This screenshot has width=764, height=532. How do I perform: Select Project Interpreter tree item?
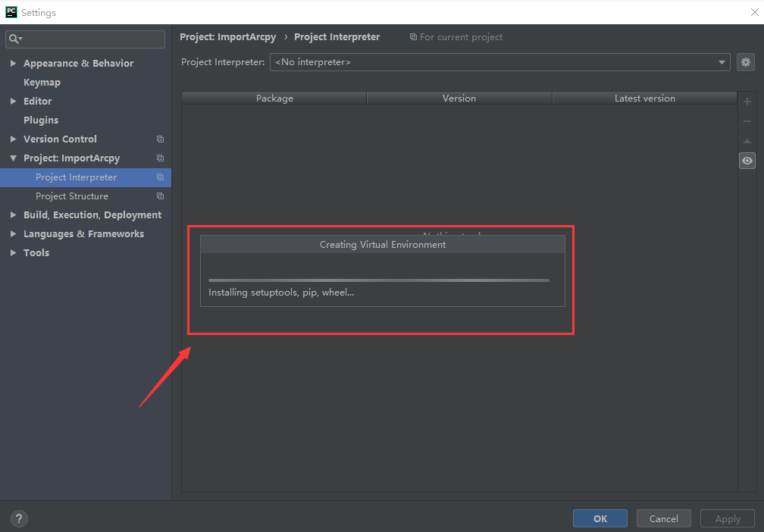coord(85,177)
